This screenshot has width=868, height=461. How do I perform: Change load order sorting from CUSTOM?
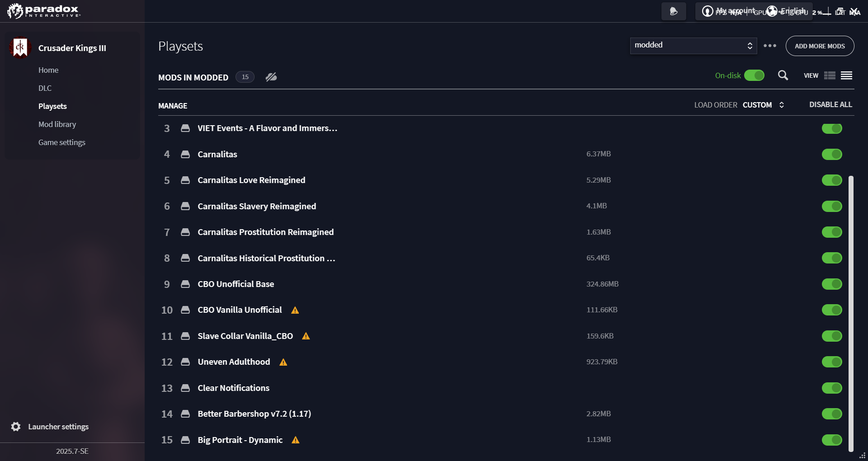(x=763, y=105)
